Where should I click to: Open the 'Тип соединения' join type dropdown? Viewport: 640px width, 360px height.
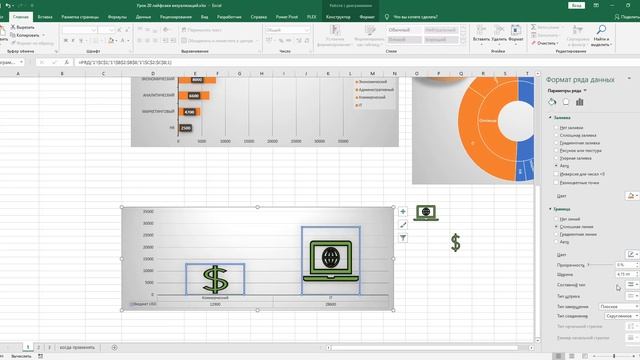point(621,316)
